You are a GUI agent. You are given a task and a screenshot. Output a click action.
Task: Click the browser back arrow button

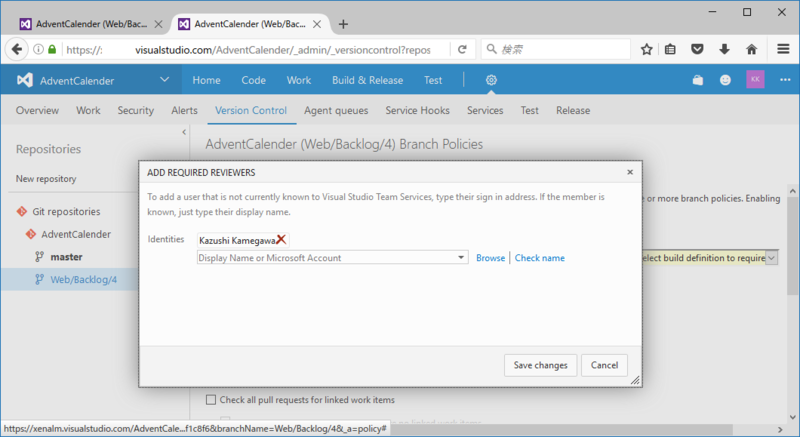pyautogui.click(x=16, y=49)
